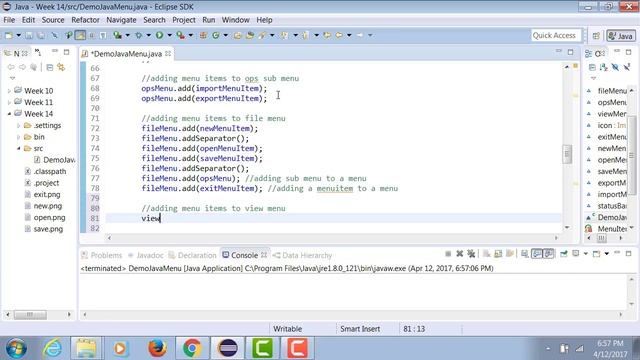Click the Save All icon in toolbar
Image resolution: width=640 pixels, height=360 pixels.
click(41, 36)
